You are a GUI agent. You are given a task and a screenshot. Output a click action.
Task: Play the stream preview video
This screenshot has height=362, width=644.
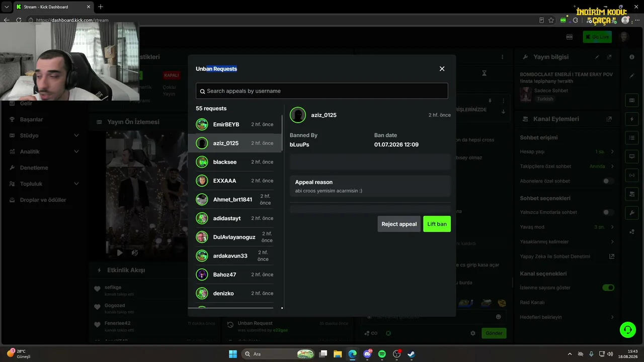click(120, 253)
